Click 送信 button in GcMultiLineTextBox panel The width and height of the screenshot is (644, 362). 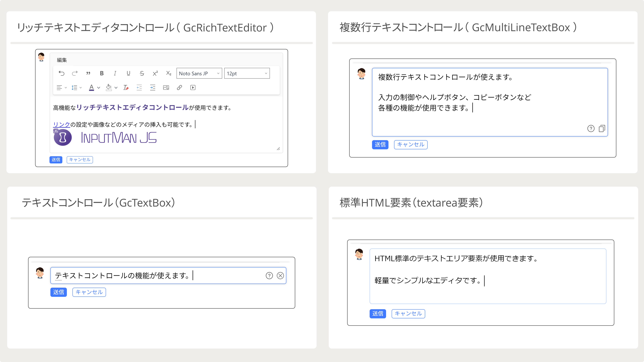point(380,145)
